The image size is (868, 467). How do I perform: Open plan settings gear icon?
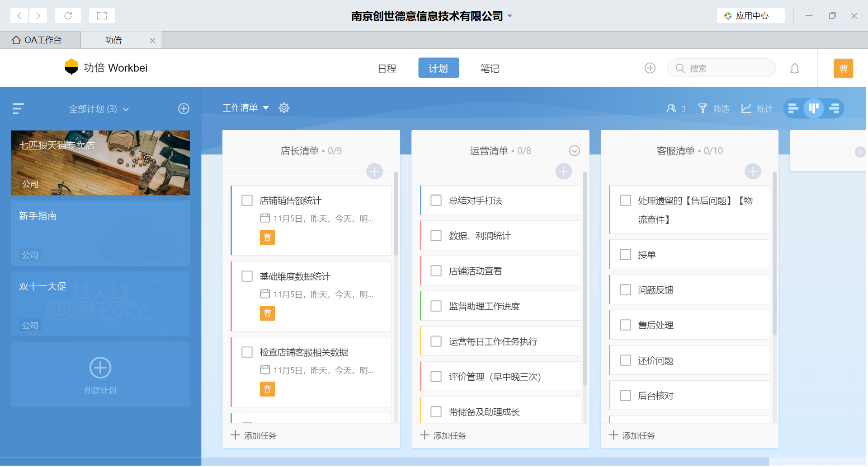tap(284, 108)
